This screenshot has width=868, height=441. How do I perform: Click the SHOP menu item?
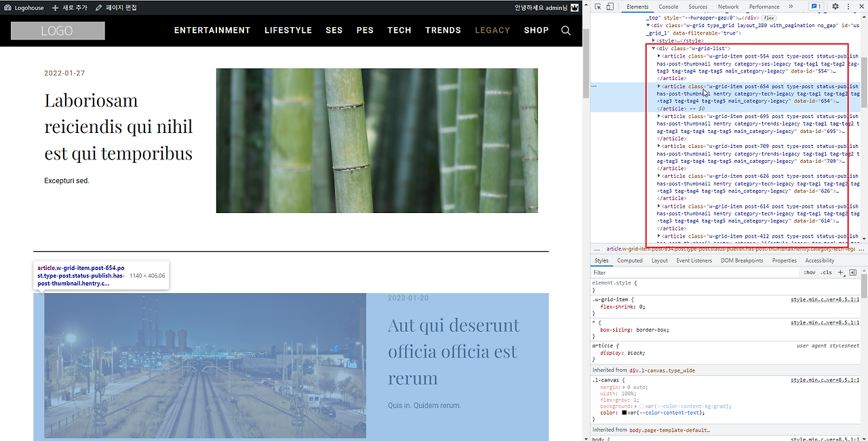[x=536, y=30]
